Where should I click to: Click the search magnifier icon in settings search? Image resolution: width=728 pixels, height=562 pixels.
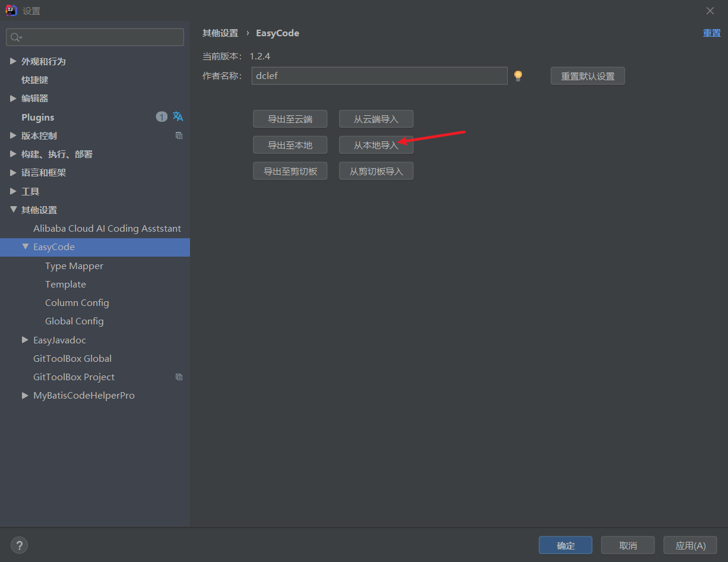(15, 37)
